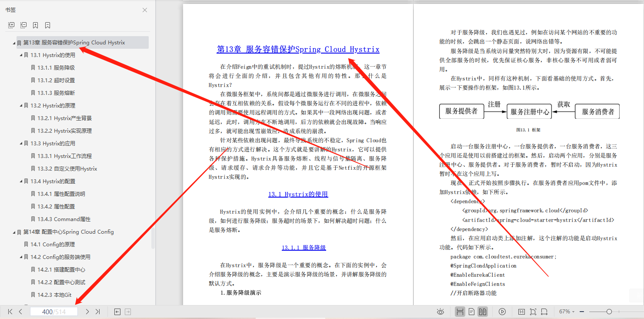Open bookmark 14.2.3 本地Git
The width and height of the screenshot is (644, 319).
(54, 295)
